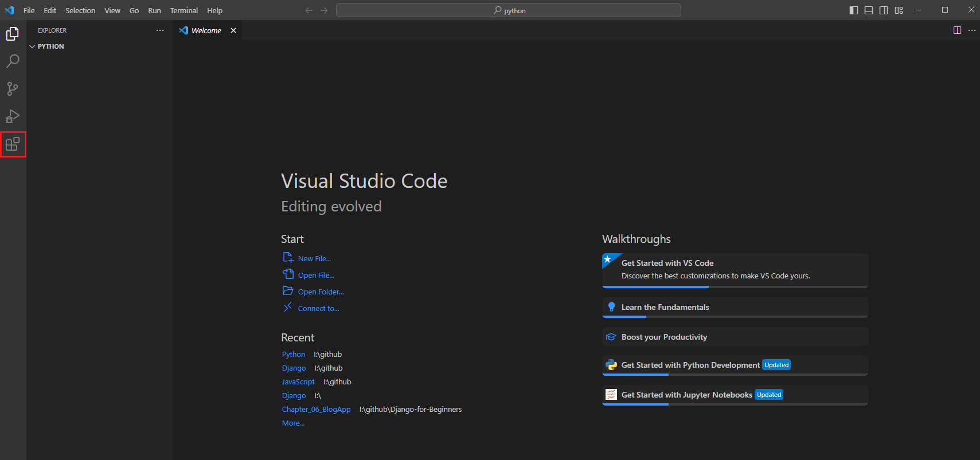Click the VS Code logo in title bar
Image resolution: width=980 pixels, height=460 pixels.
(9, 10)
